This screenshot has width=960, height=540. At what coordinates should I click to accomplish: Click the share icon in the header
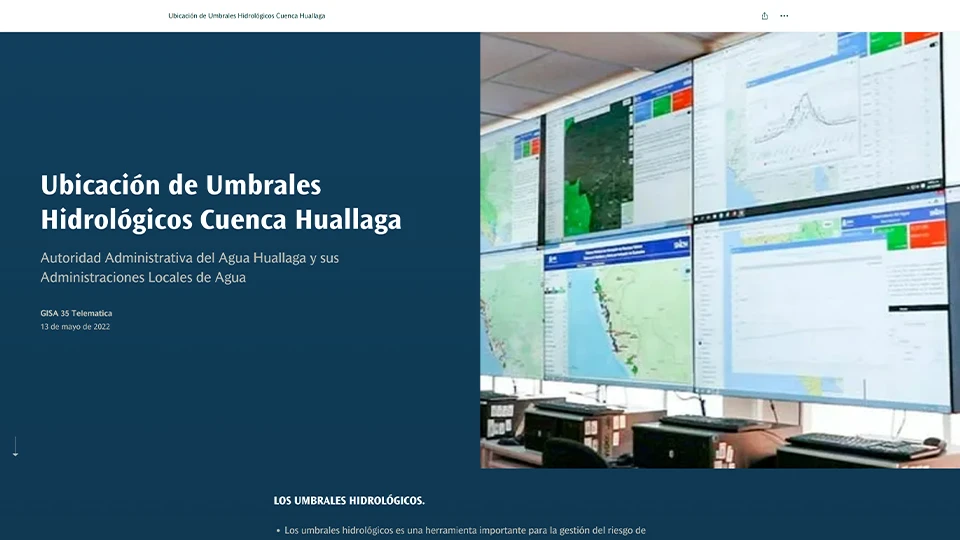click(765, 16)
